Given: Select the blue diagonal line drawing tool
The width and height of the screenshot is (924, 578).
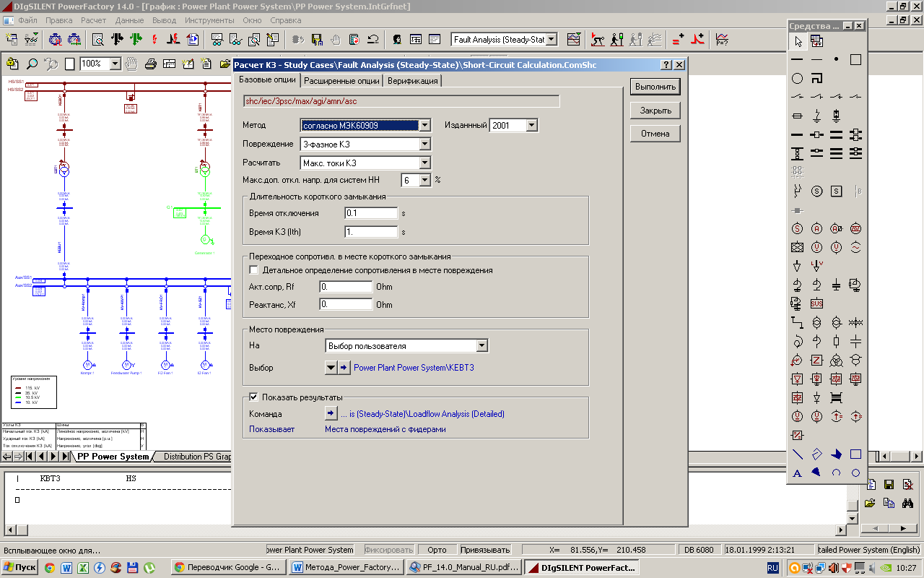Looking at the screenshot, I should click(x=798, y=454).
